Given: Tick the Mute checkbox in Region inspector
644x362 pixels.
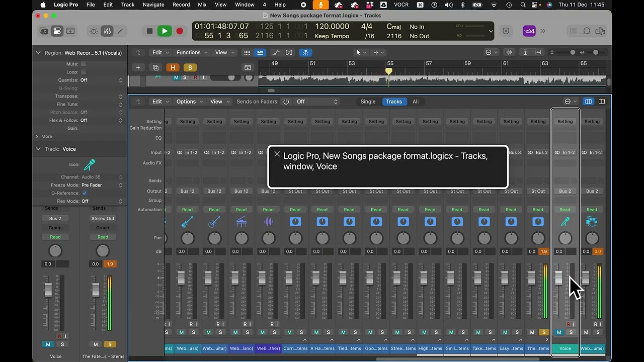Looking at the screenshot, I should pos(84,64).
